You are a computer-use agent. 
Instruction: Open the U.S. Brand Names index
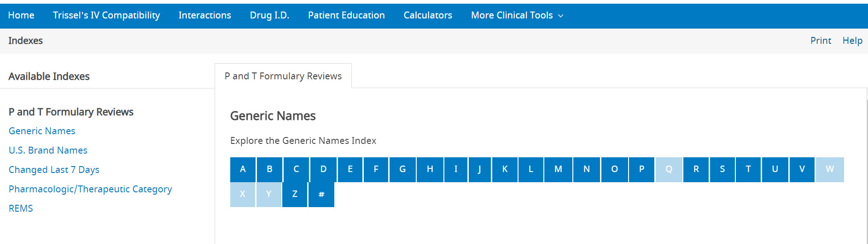tap(48, 150)
